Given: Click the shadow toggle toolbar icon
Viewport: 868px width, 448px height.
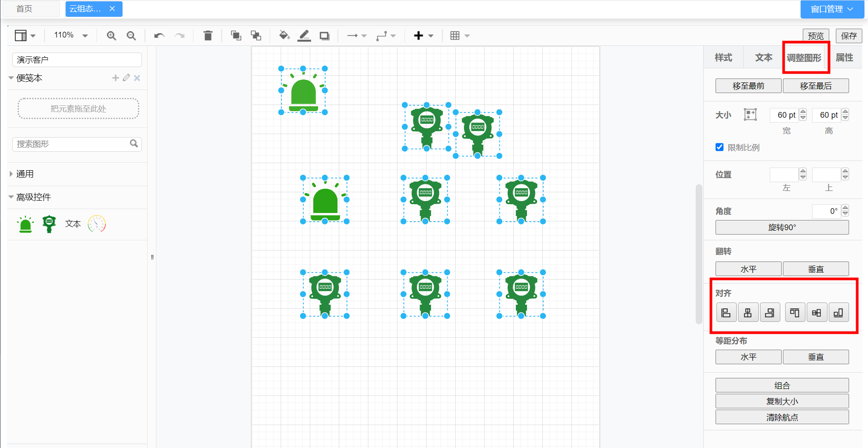Looking at the screenshot, I should (x=325, y=36).
